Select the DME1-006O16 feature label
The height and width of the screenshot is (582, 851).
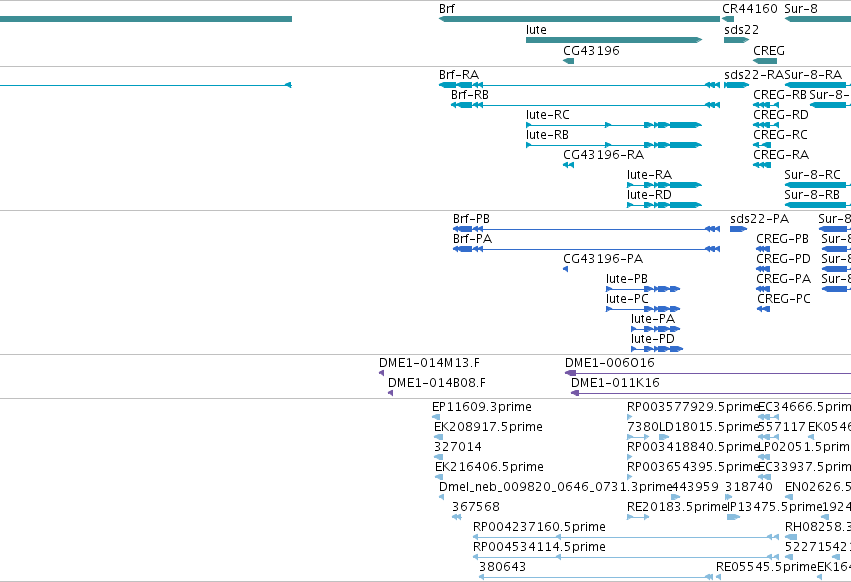(609, 363)
